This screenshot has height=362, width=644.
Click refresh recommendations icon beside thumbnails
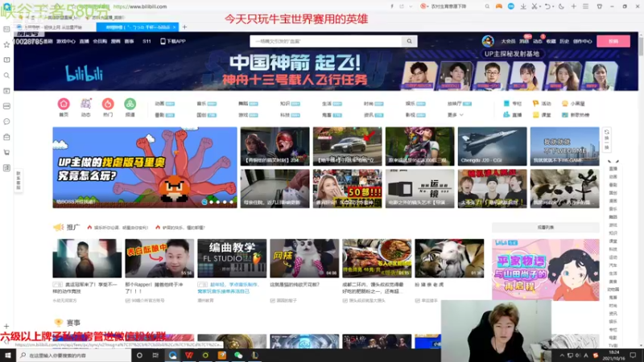pos(607,132)
